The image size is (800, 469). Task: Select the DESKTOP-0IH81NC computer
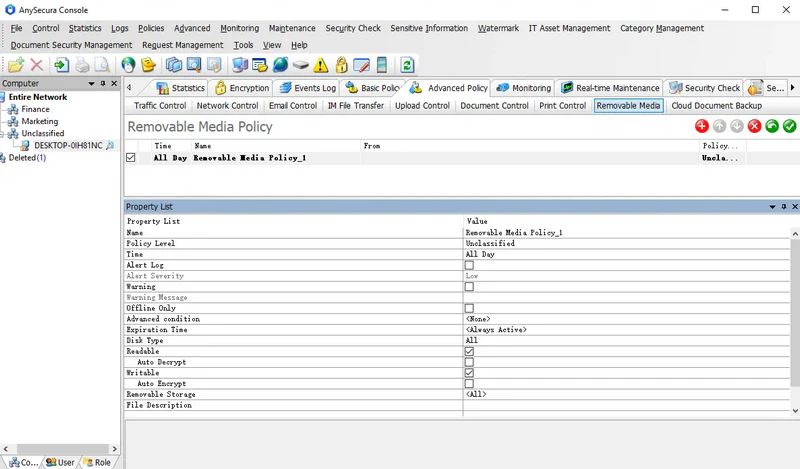pos(68,145)
